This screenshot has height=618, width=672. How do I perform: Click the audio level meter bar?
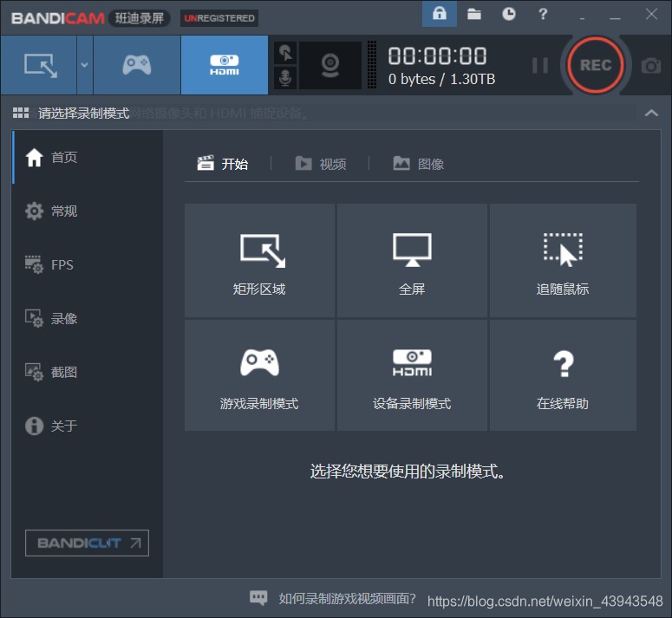point(372,65)
